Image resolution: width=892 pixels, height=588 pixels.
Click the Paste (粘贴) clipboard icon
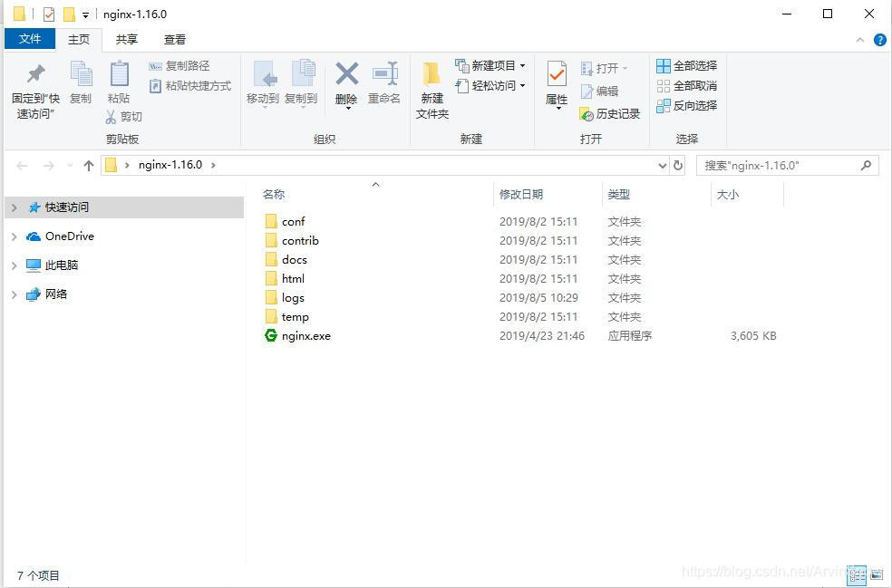click(119, 83)
